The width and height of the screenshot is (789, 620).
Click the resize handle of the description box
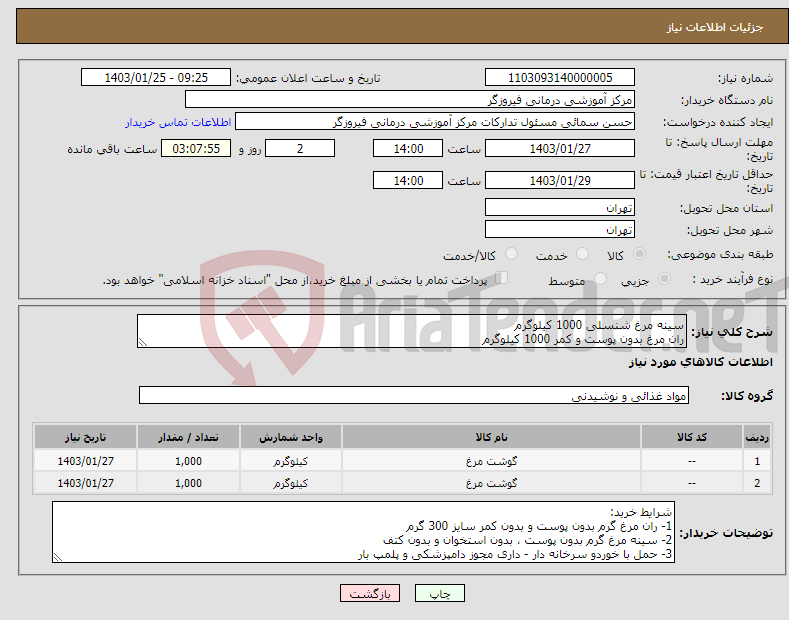(x=143, y=342)
